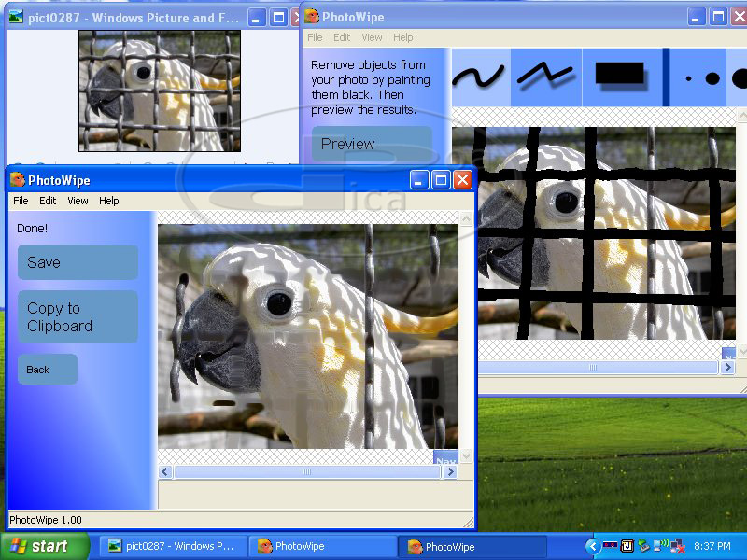Choose the medium brush size dot
The image size is (747, 560).
tap(712, 78)
